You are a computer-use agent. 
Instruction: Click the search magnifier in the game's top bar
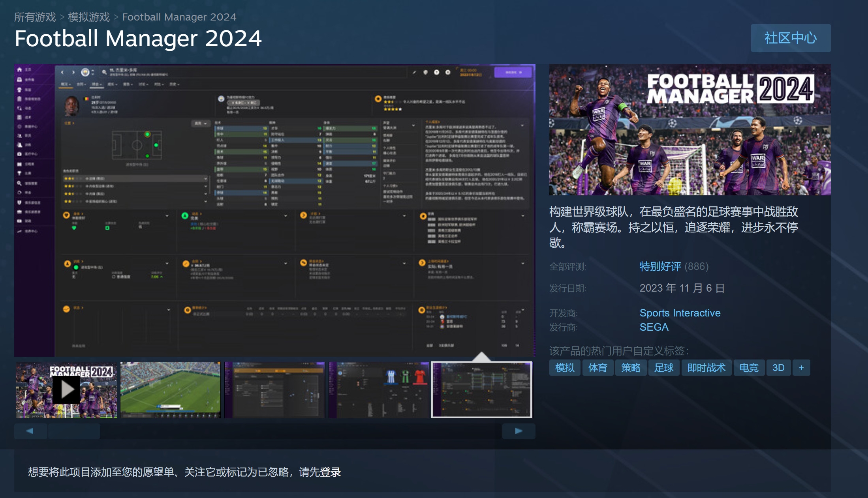(x=104, y=72)
